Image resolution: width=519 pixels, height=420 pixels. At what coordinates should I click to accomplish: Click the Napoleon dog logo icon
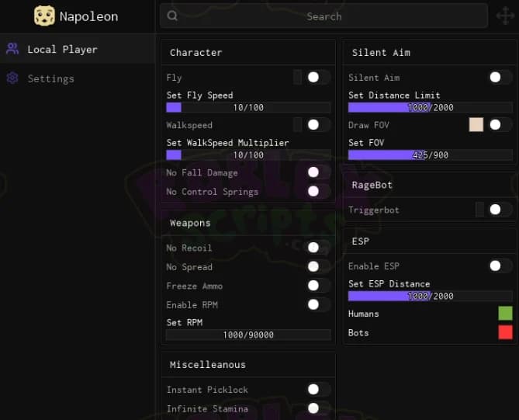pos(44,16)
